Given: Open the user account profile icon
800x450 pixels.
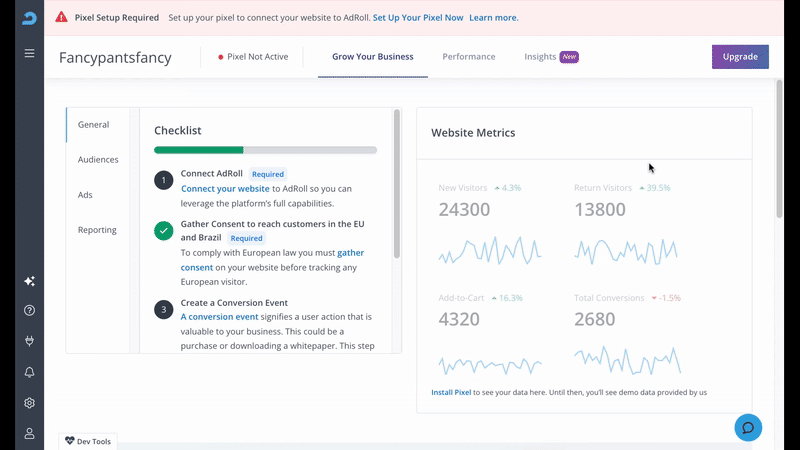Looking at the screenshot, I should click(x=29, y=434).
